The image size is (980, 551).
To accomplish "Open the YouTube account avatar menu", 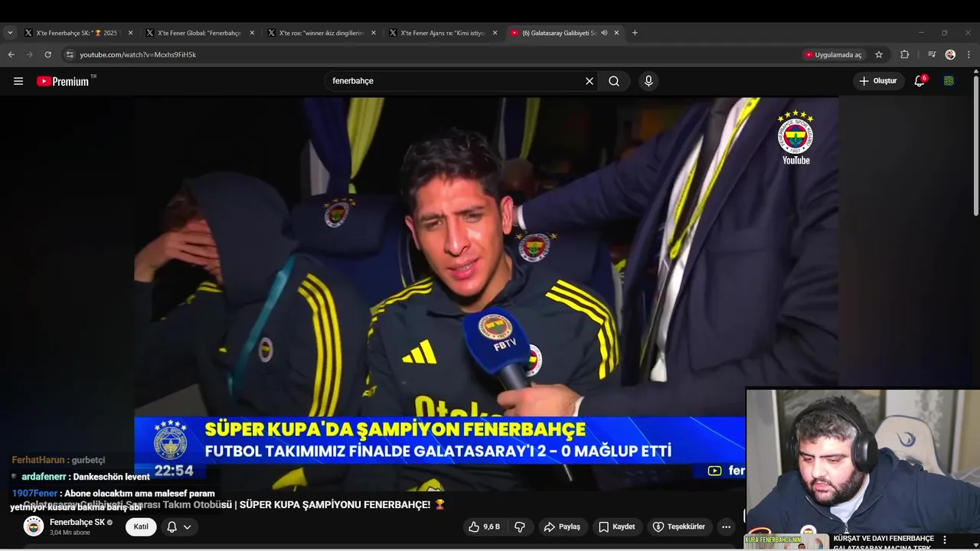I will point(949,81).
